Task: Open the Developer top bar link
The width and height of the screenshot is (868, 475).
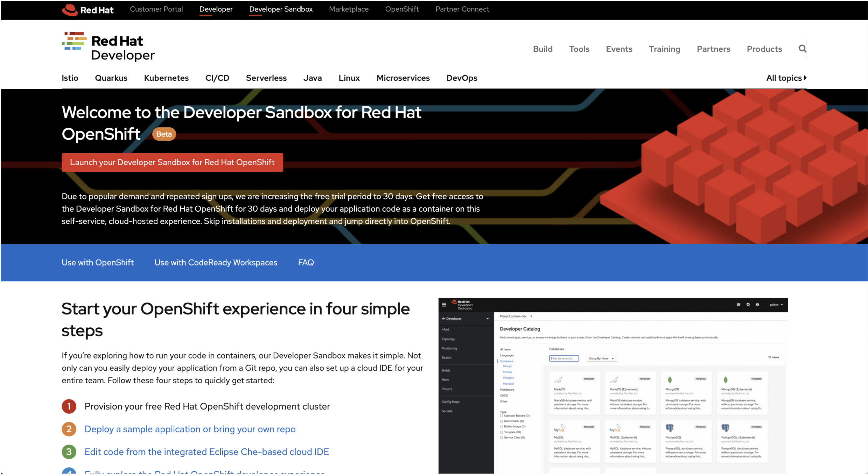Action: click(x=216, y=9)
